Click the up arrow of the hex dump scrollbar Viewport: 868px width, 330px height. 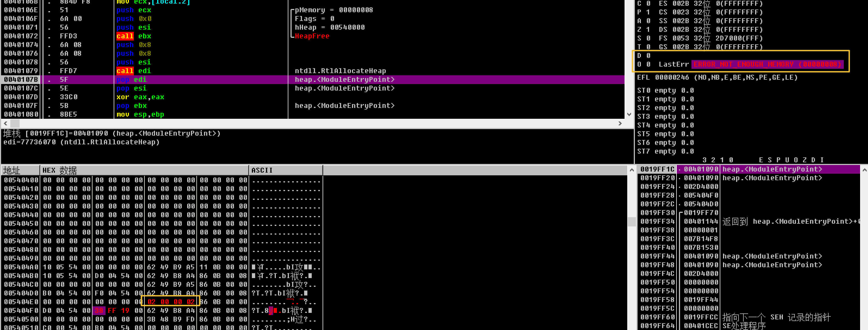pyautogui.click(x=632, y=170)
